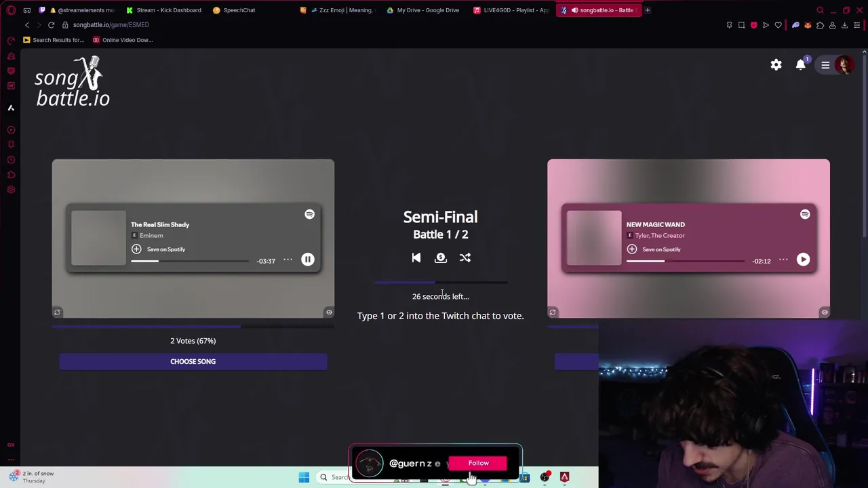Reload the songbattle.io page
868x488 pixels.
51,25
